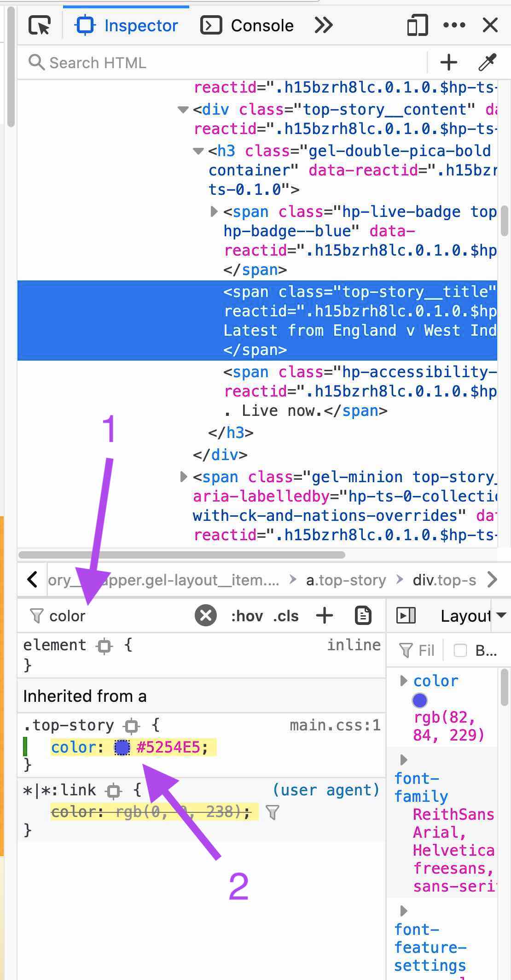
Task: Open the DevTools meatball settings menu
Action: pos(453,25)
